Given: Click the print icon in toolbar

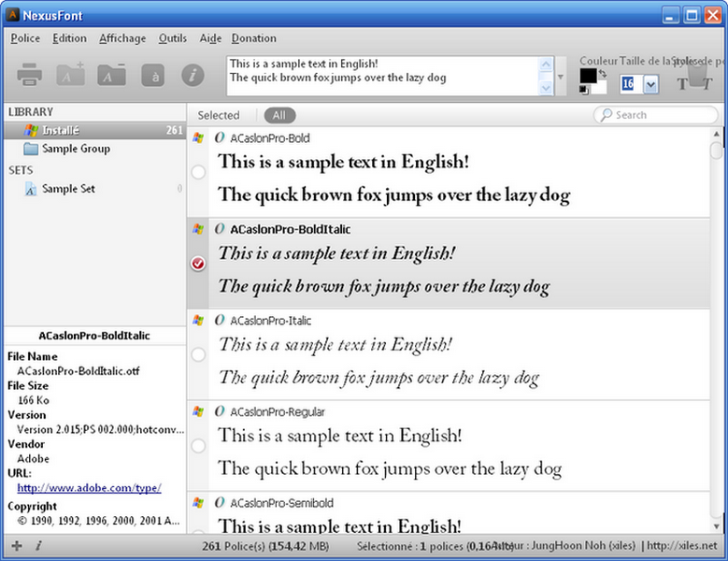Looking at the screenshot, I should tap(28, 75).
